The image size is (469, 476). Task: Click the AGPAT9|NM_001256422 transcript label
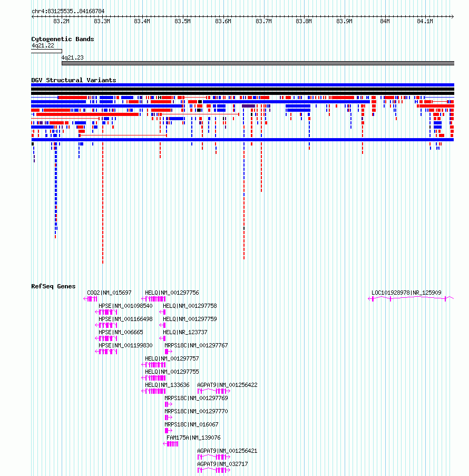coord(227,385)
